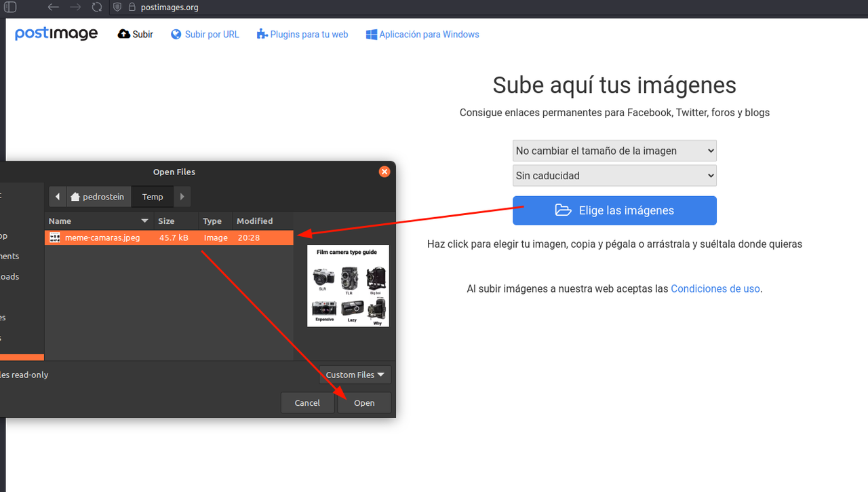
Task: Select the Subir cloud upload icon
Action: click(124, 34)
